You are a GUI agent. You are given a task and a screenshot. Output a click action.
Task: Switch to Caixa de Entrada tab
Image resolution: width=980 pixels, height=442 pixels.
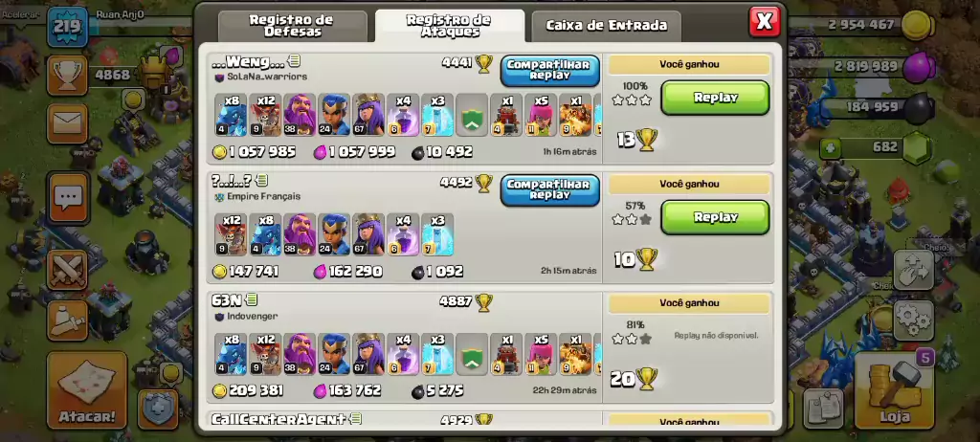(606, 26)
